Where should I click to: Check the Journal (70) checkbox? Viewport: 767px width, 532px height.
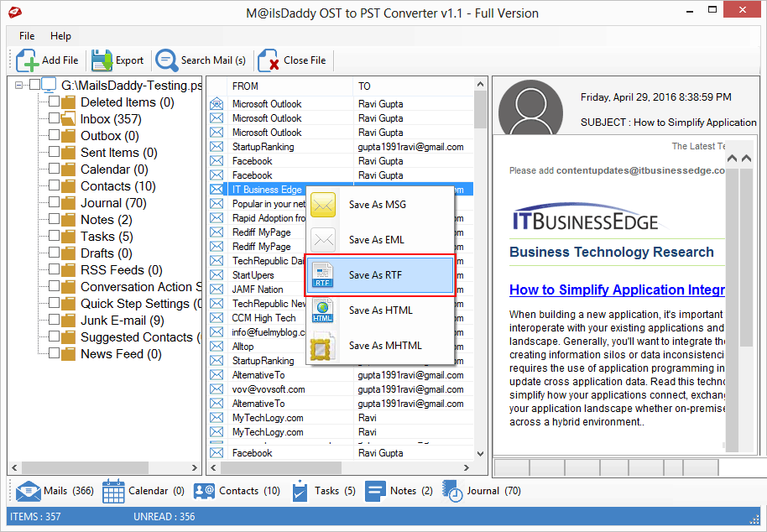pyautogui.click(x=54, y=201)
